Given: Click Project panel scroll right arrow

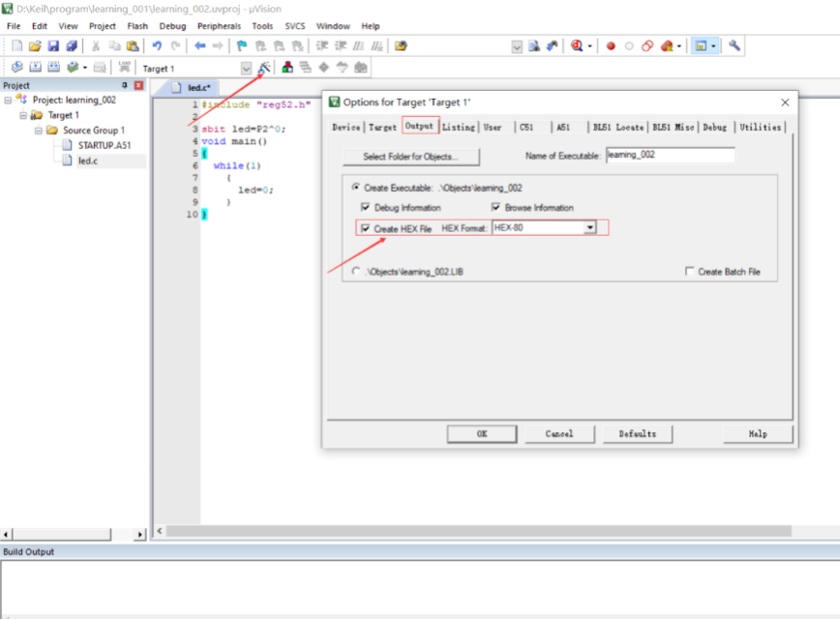Looking at the screenshot, I should (x=139, y=534).
